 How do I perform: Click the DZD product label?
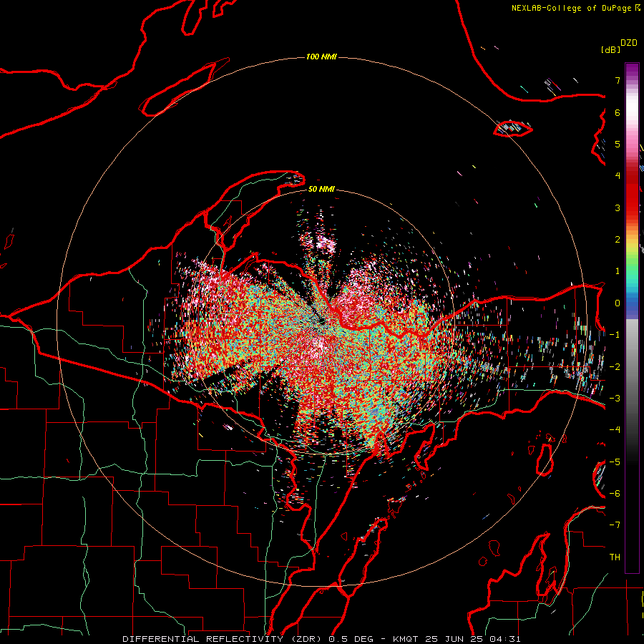[x=628, y=43]
